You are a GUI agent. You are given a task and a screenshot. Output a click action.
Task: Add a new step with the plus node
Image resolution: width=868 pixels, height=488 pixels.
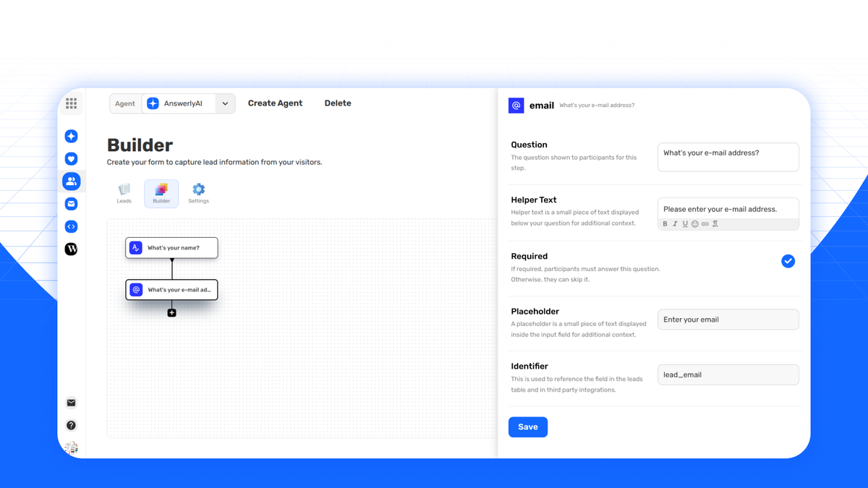[x=171, y=312]
